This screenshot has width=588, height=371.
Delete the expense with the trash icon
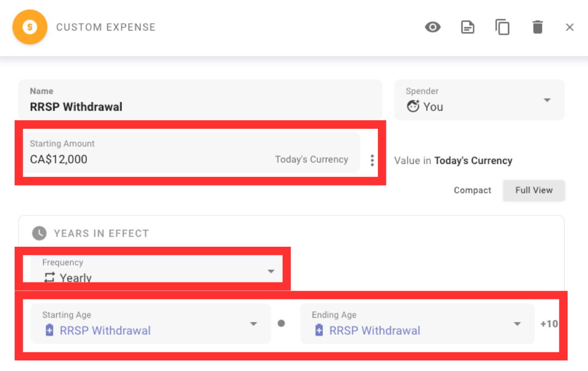click(537, 27)
